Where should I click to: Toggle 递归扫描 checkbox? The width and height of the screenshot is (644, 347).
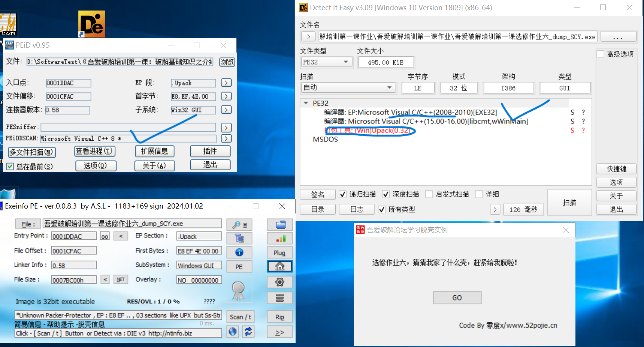click(342, 194)
